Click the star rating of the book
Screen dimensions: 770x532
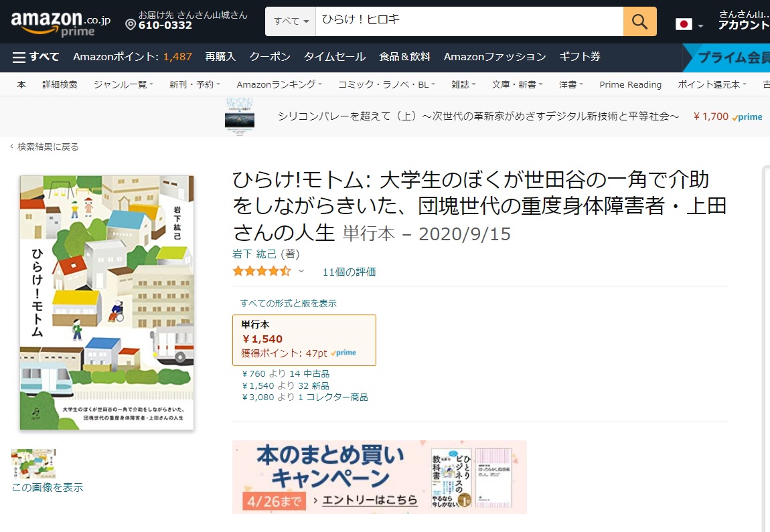[261, 272]
